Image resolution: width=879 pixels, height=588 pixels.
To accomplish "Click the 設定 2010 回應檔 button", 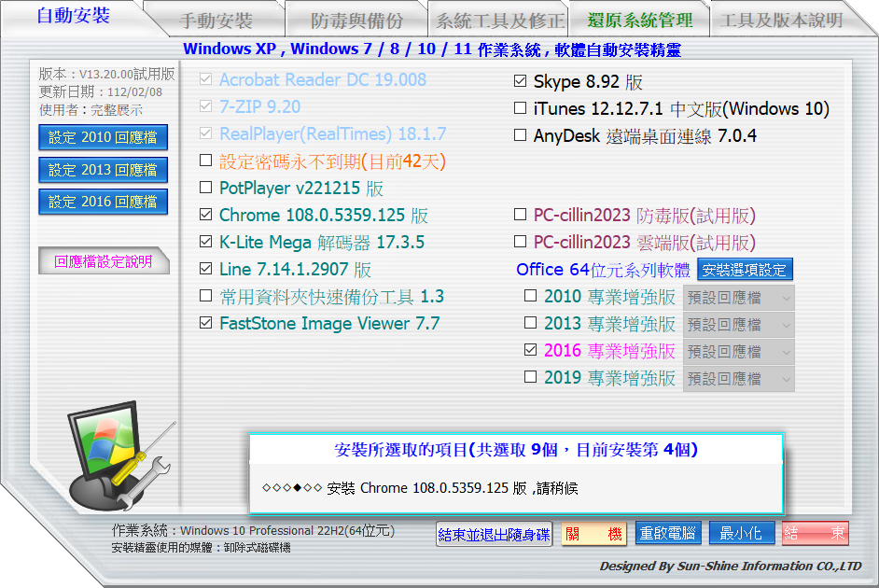I will (x=103, y=138).
